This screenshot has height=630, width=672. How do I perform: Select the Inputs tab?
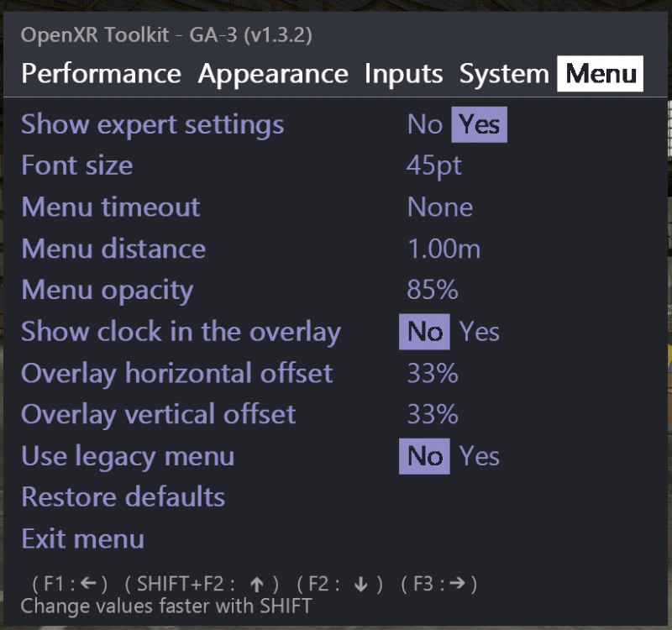[404, 74]
